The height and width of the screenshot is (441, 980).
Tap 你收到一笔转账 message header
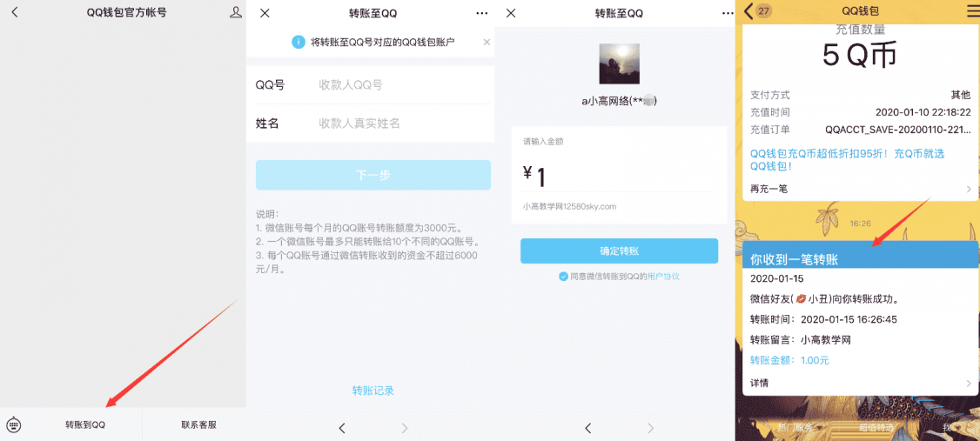tap(860, 254)
